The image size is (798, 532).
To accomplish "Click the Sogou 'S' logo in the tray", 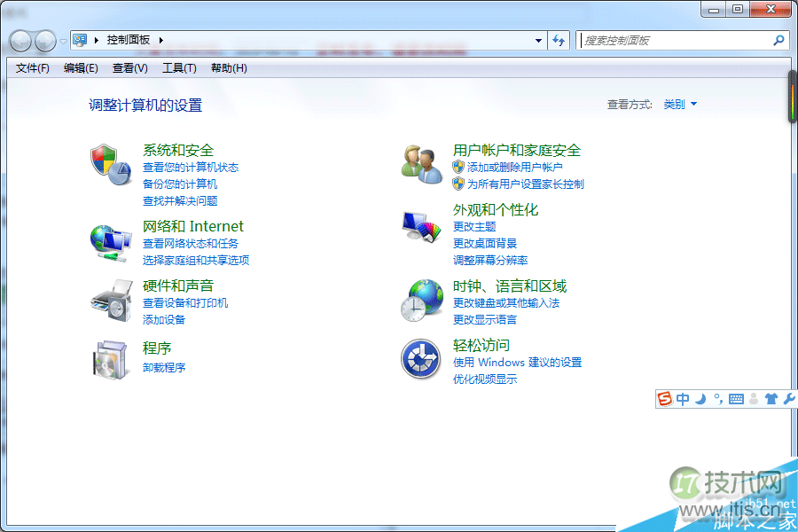I will pos(664,399).
